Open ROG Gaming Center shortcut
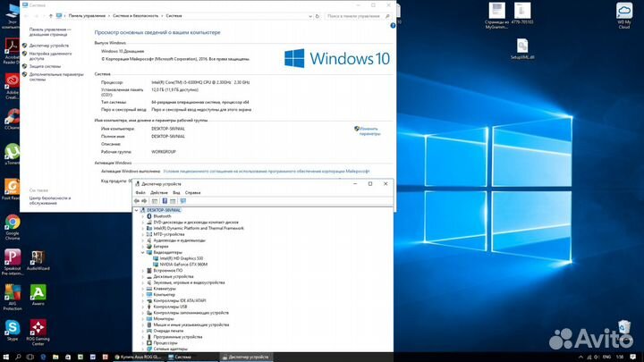 (38, 326)
